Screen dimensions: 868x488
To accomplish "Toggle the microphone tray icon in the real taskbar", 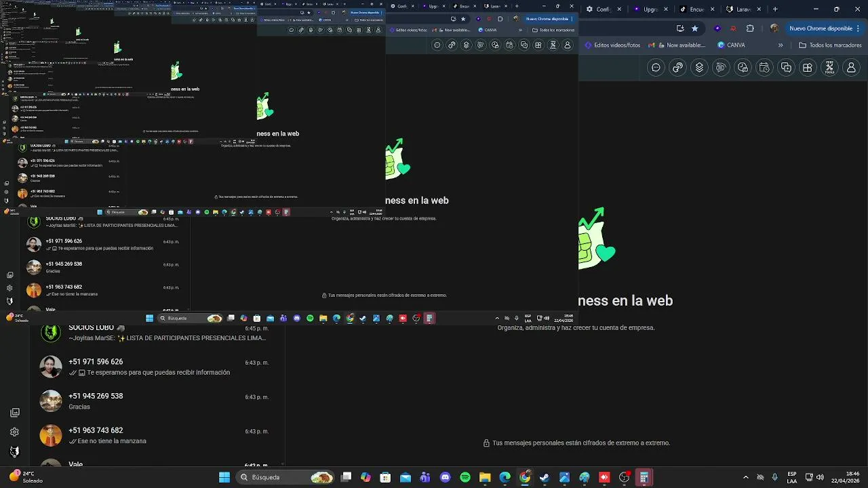I will (774, 477).
